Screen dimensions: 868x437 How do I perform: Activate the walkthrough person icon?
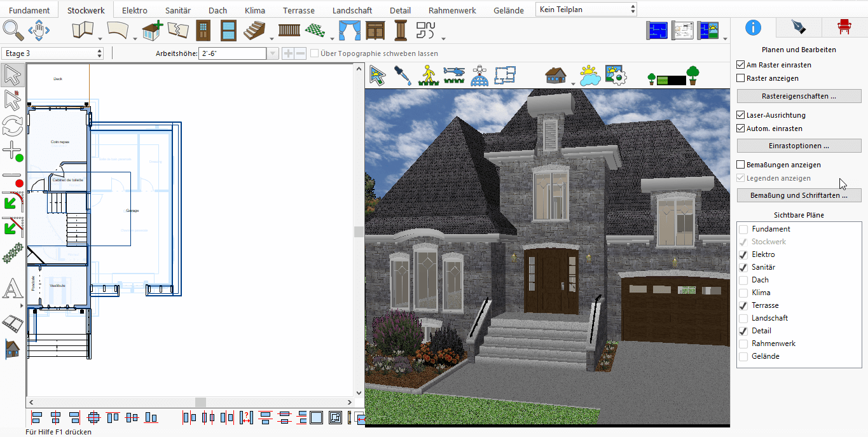[428, 76]
